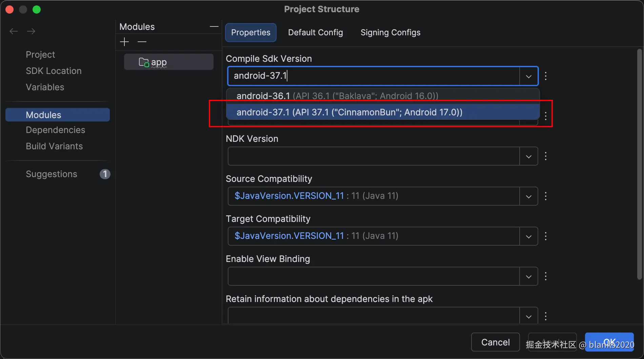Open Build Variants section
The image size is (644, 359).
[54, 146]
